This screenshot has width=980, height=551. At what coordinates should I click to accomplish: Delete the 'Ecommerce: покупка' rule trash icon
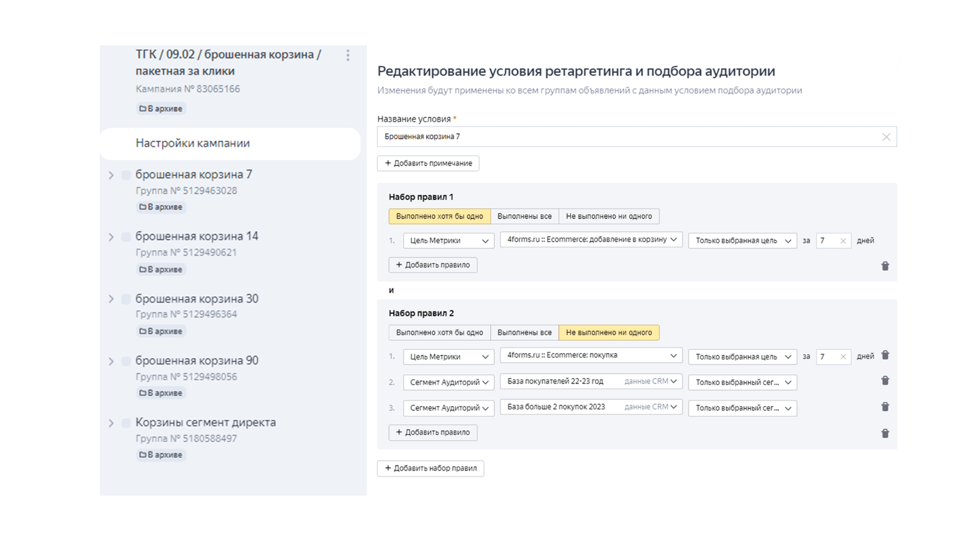(885, 355)
